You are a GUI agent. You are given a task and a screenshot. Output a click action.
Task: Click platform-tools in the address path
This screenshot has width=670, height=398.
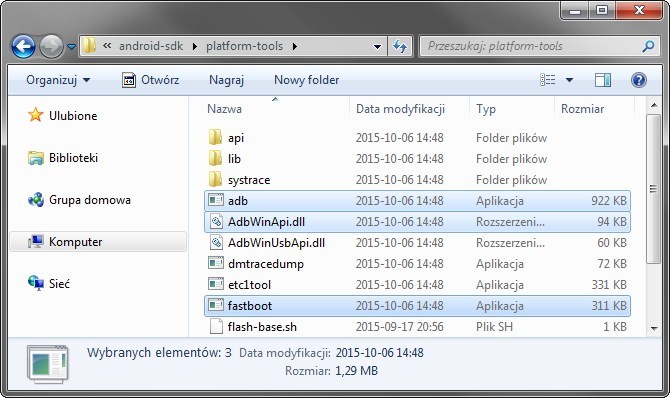244,46
